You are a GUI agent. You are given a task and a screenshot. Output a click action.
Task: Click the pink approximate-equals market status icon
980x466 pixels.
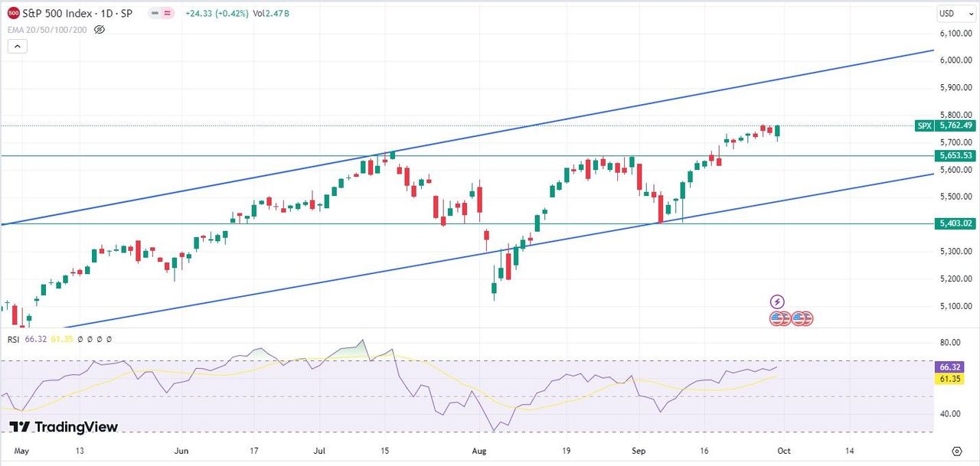pos(168,13)
